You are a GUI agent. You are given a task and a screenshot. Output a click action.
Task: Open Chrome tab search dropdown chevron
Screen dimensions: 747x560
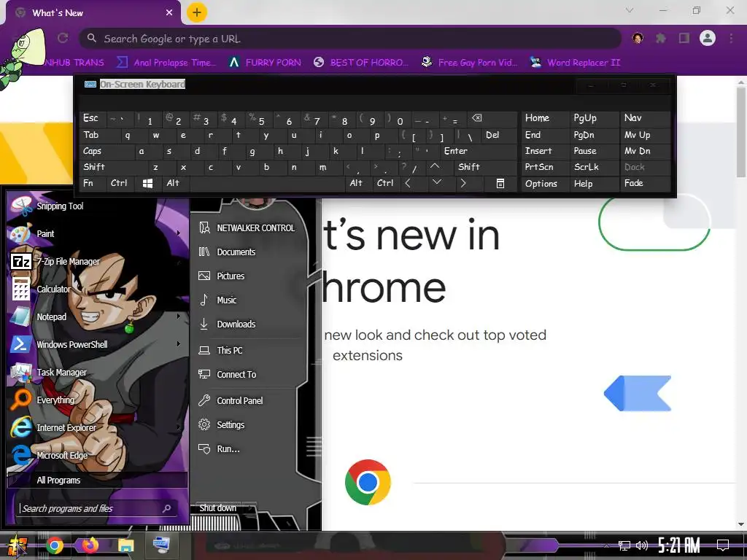pos(630,10)
